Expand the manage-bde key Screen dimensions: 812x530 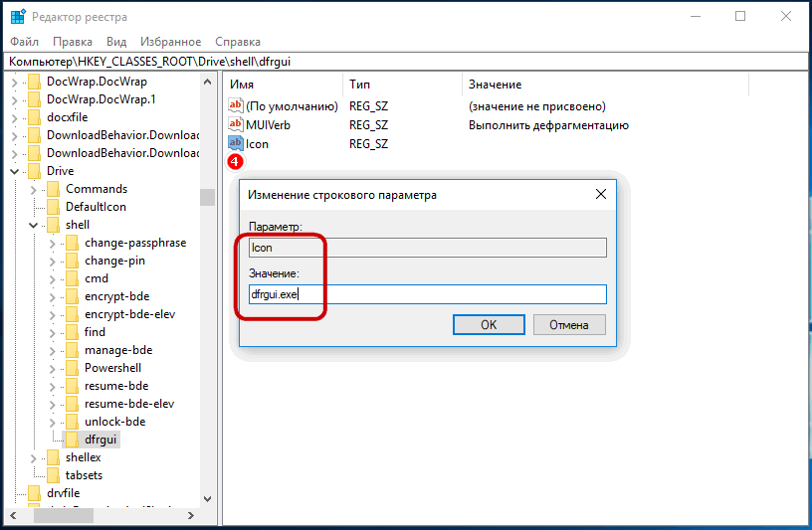[53, 351]
